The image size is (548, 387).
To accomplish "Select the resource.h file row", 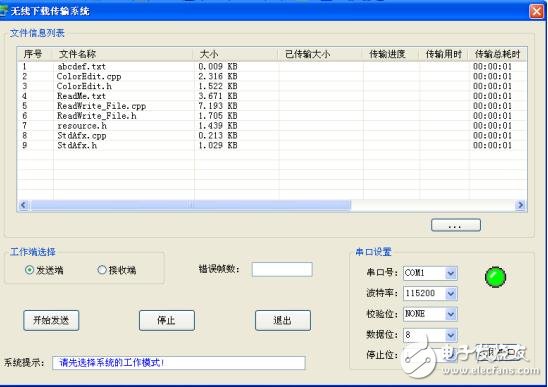I will point(272,126).
